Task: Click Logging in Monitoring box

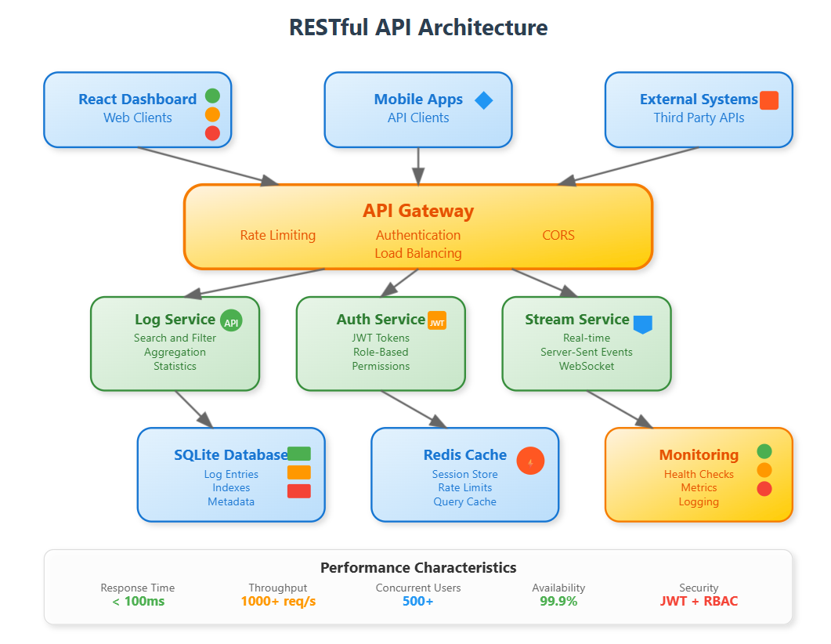Action: [699, 501]
